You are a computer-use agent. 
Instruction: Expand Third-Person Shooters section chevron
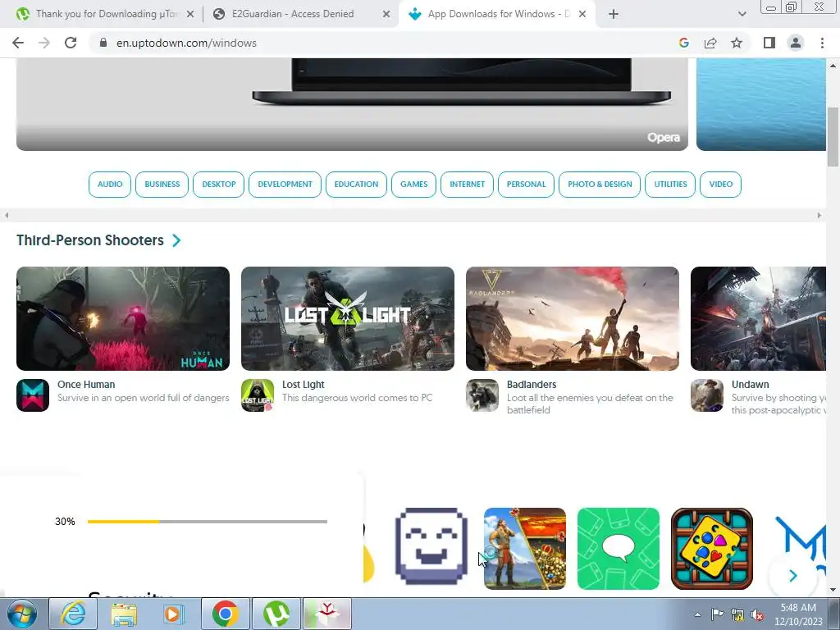tap(177, 240)
